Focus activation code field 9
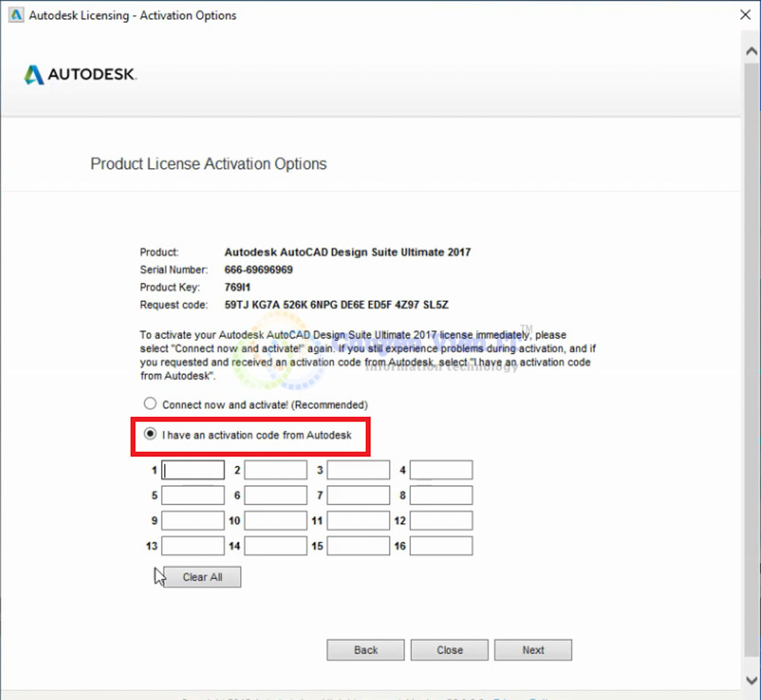The width and height of the screenshot is (761, 700). [193, 520]
